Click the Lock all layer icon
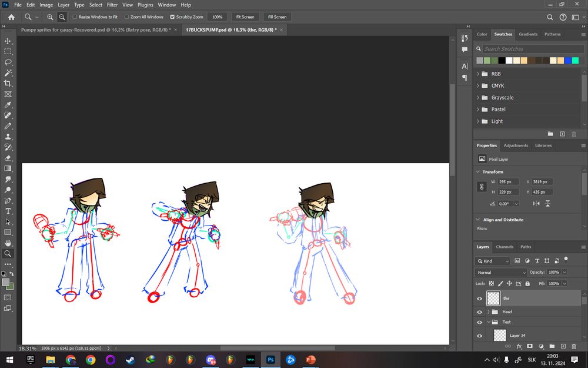This screenshot has width=588, height=368. tap(527, 283)
